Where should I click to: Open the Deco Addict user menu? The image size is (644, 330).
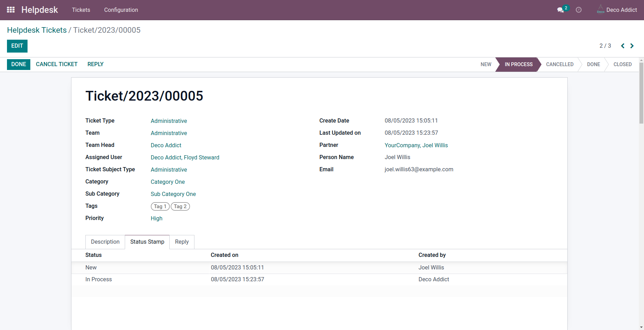click(x=617, y=10)
